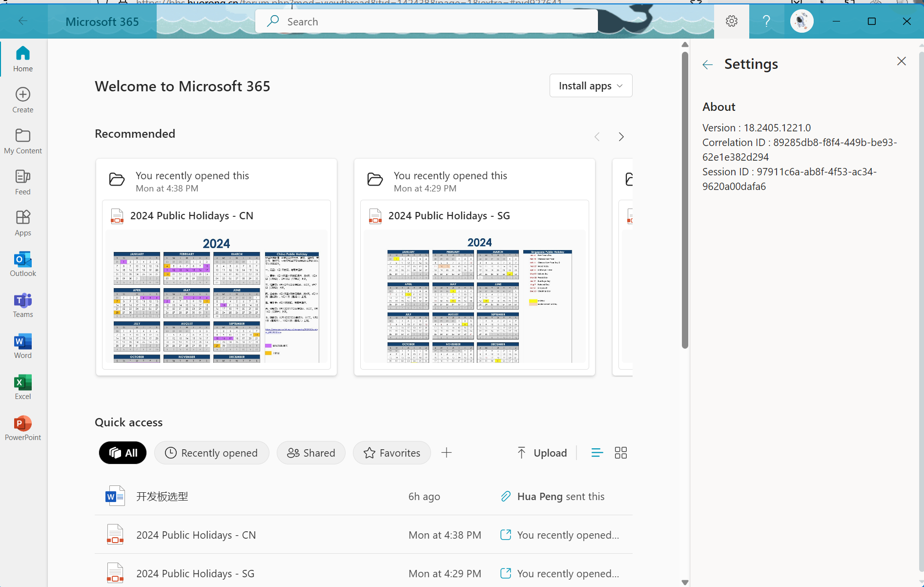Screen dimensions: 924x587
Task: Open the Feed in sidebar
Action: (23, 182)
